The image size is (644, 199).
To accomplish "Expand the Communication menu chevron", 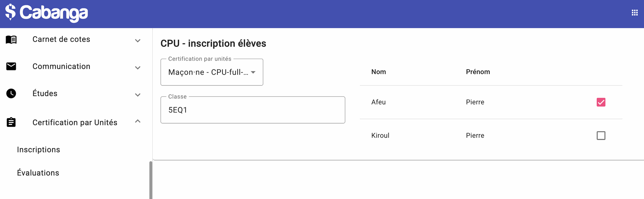I will (138, 68).
